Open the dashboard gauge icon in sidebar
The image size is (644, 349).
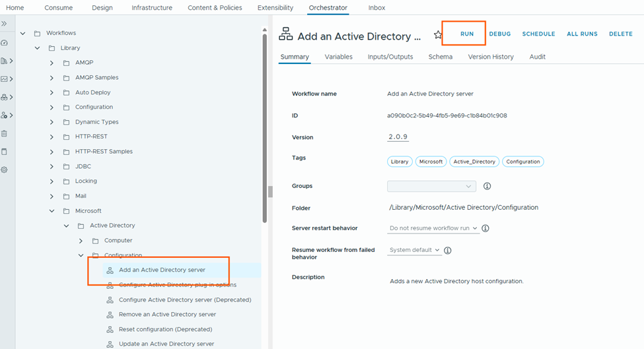tap(5, 43)
